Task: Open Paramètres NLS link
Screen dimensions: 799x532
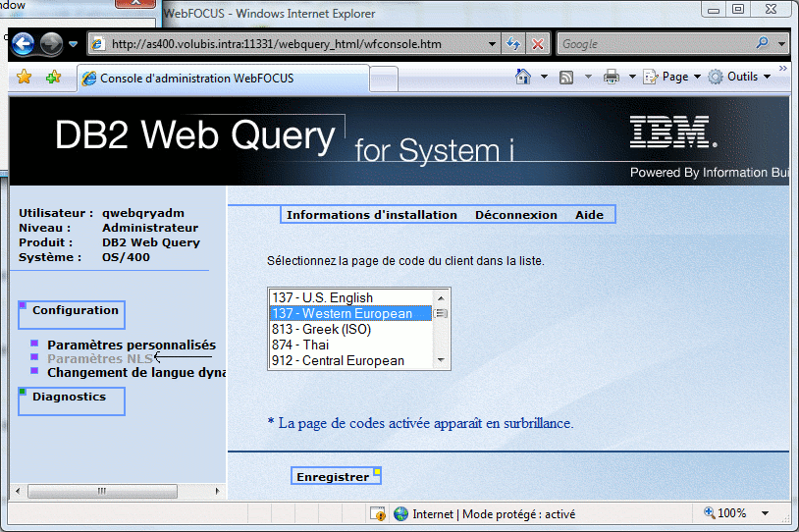Action: pyautogui.click(x=100, y=358)
